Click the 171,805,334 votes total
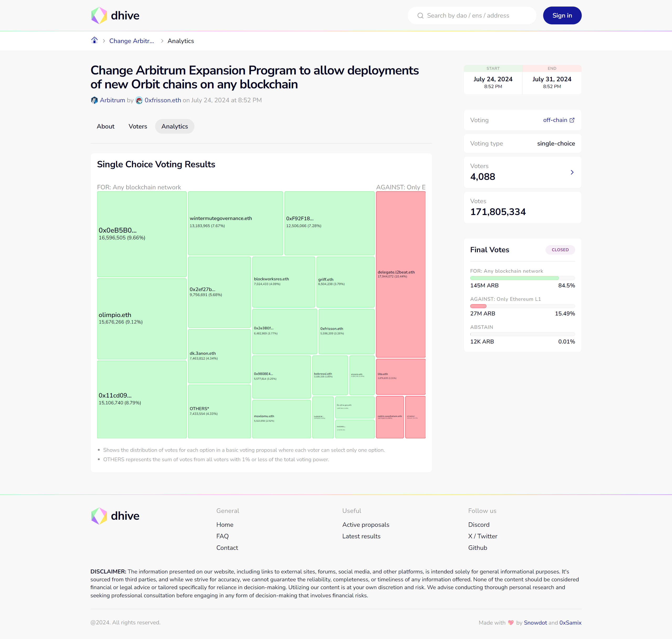 click(498, 212)
